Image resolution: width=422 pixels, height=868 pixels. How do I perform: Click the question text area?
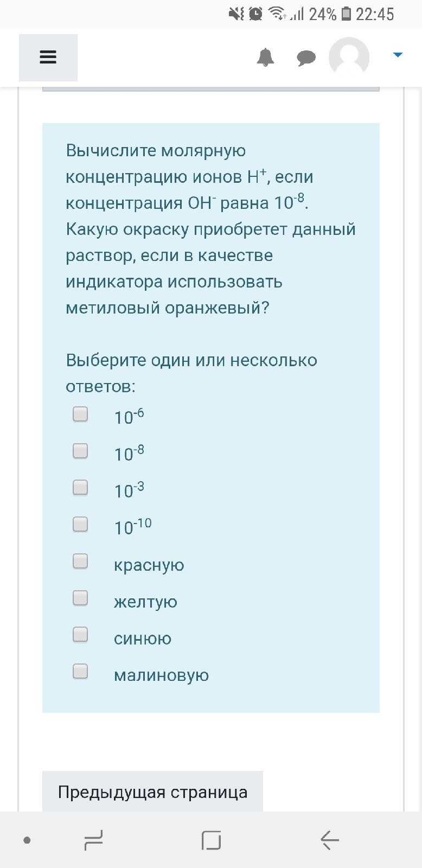point(210,228)
